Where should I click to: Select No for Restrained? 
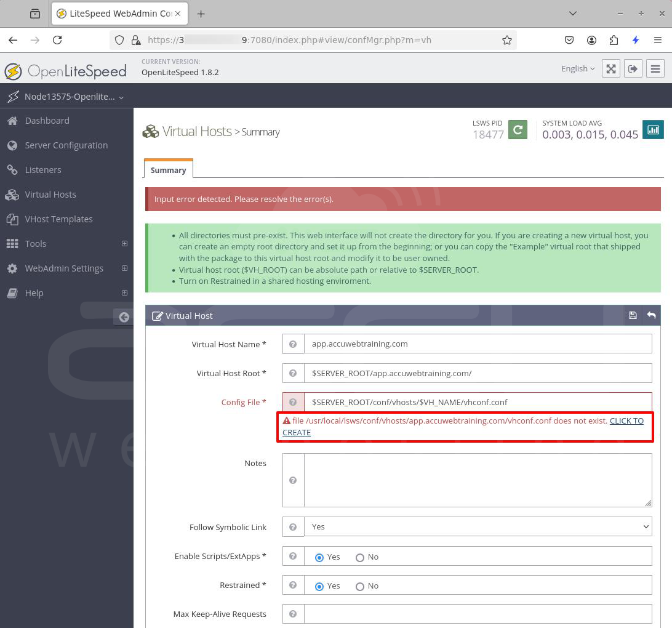(360, 587)
